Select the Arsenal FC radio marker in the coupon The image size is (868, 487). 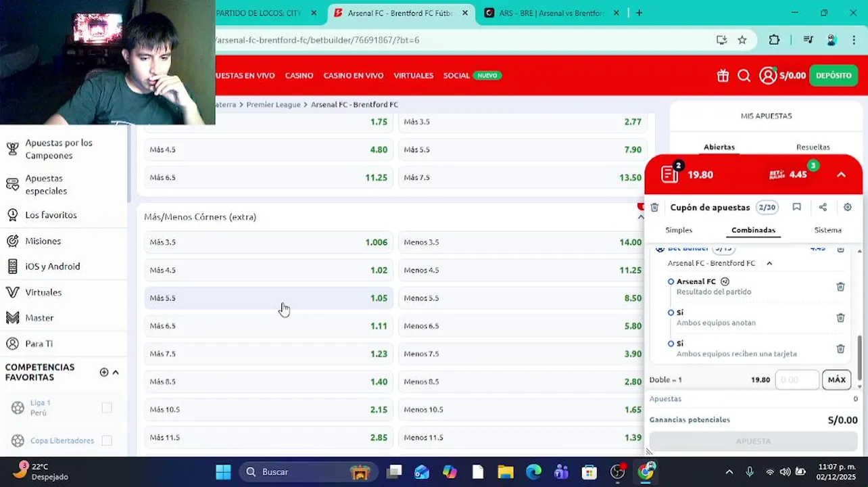tap(671, 281)
